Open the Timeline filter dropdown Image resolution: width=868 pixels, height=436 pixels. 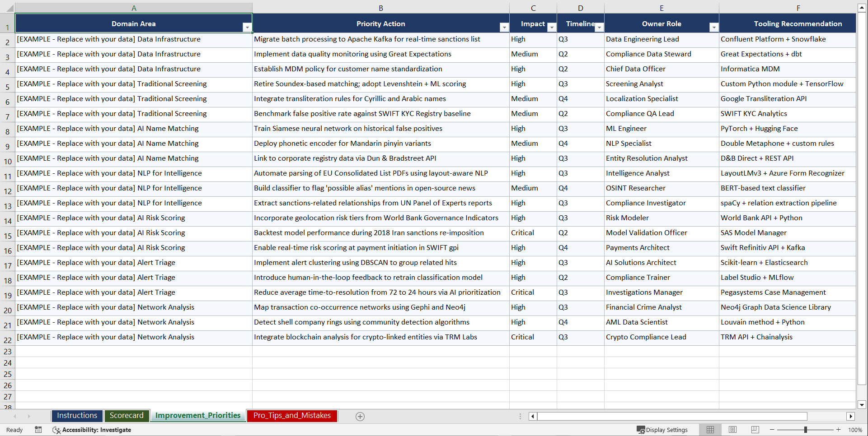click(599, 27)
